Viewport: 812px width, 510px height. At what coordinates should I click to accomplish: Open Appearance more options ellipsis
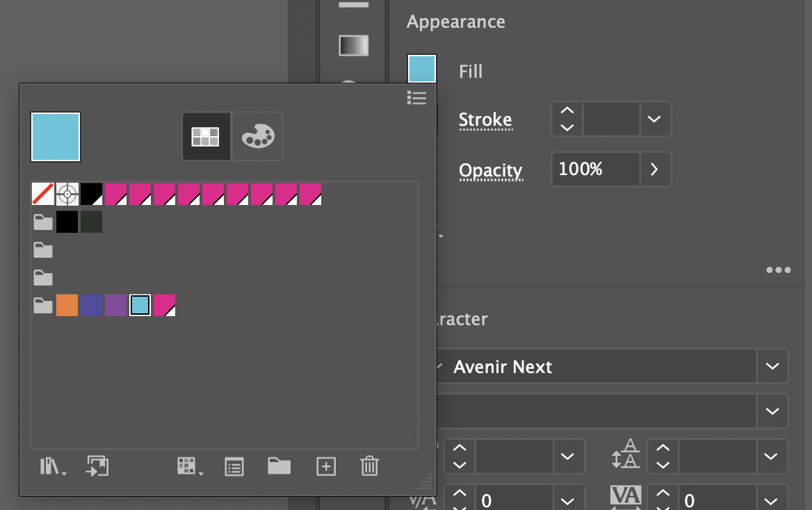[778, 270]
